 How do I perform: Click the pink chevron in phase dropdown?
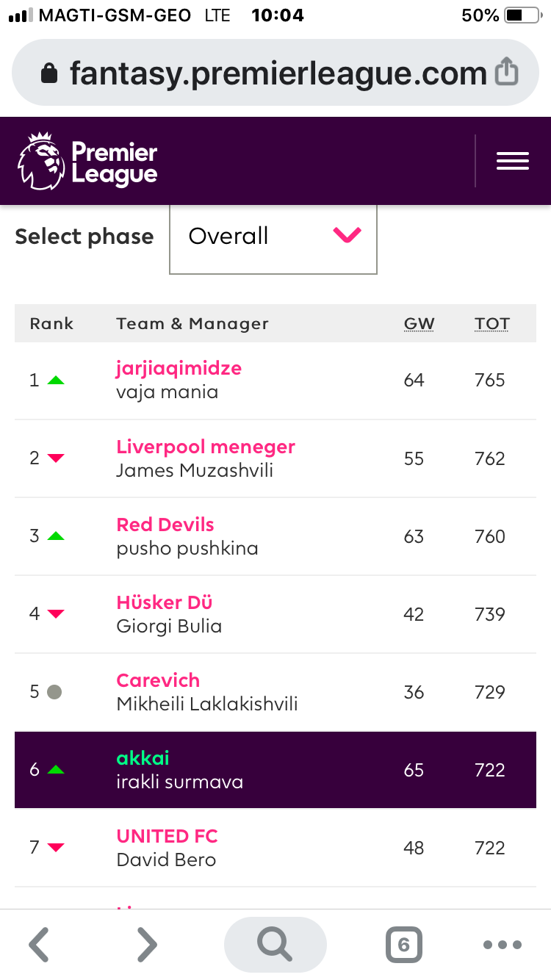click(347, 236)
